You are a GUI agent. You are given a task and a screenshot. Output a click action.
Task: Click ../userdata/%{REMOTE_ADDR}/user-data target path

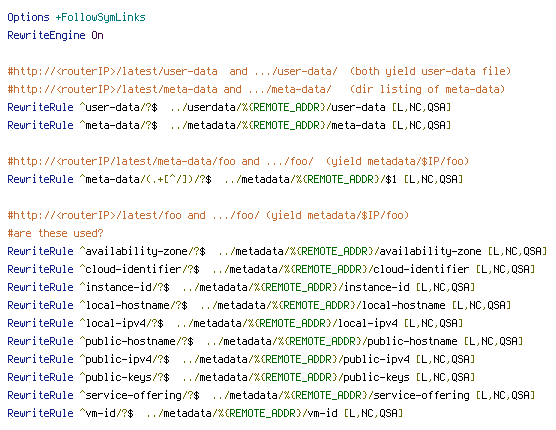tap(278, 107)
